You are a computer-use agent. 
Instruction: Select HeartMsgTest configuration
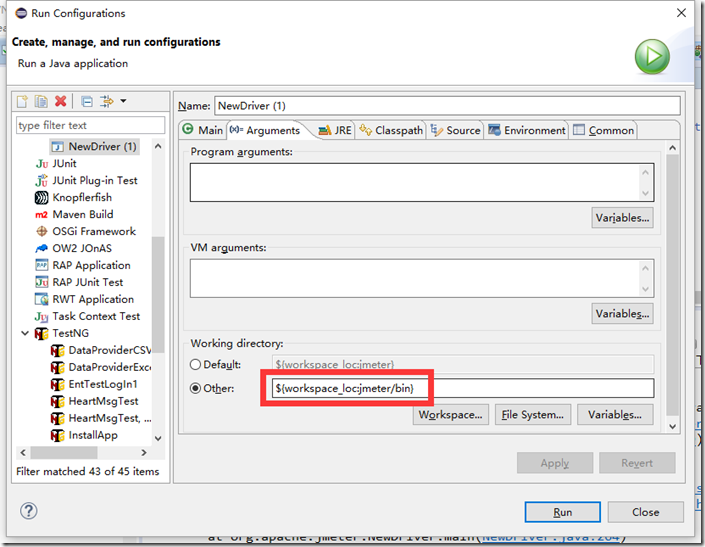click(x=103, y=401)
